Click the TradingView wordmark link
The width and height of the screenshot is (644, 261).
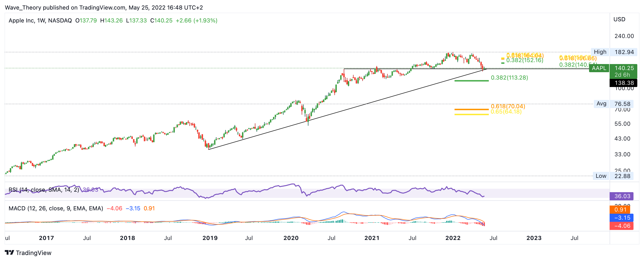(x=33, y=253)
